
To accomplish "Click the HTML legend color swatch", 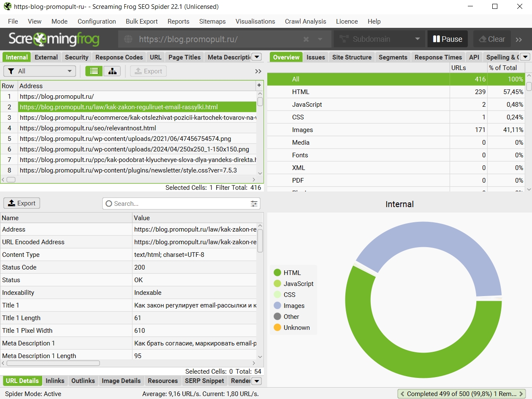I will 277,273.
